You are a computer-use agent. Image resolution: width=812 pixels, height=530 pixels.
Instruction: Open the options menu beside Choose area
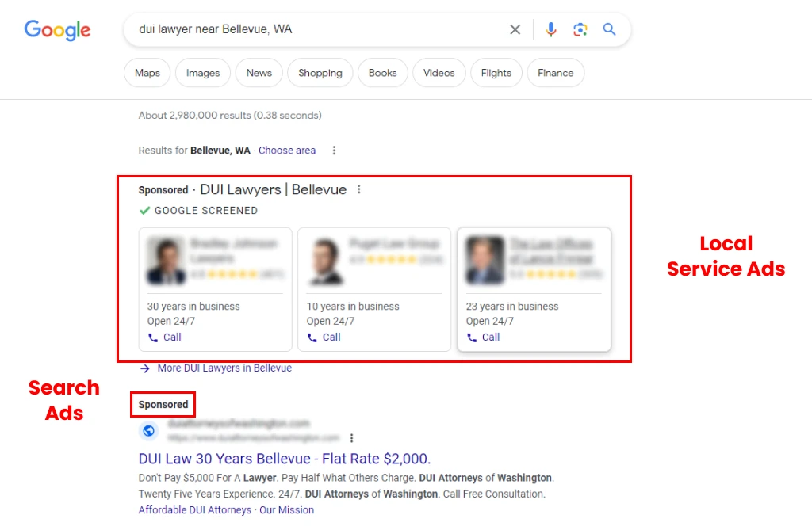point(334,151)
